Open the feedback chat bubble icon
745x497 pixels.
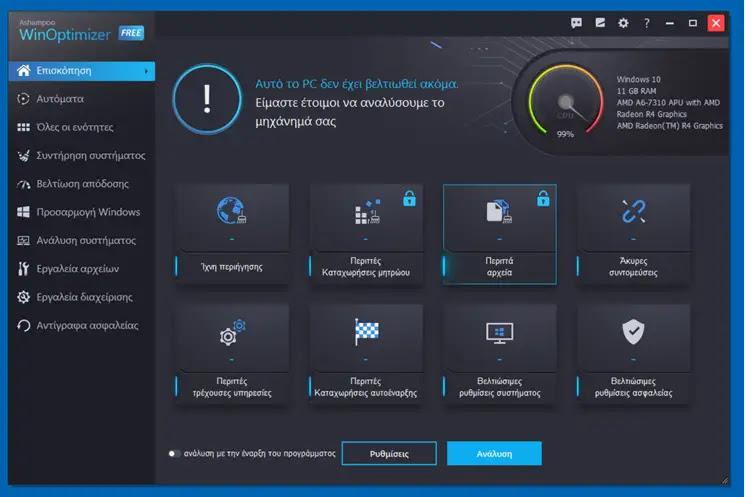tap(576, 23)
